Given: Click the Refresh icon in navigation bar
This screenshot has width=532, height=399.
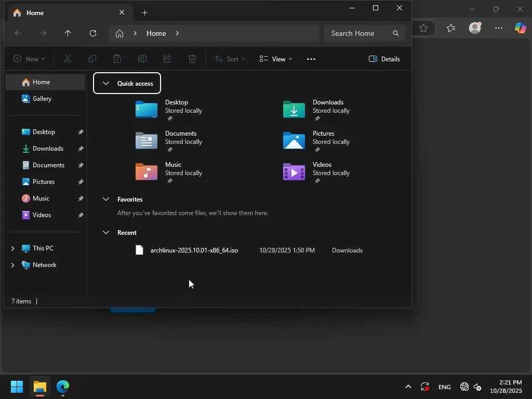Looking at the screenshot, I should click(x=93, y=33).
